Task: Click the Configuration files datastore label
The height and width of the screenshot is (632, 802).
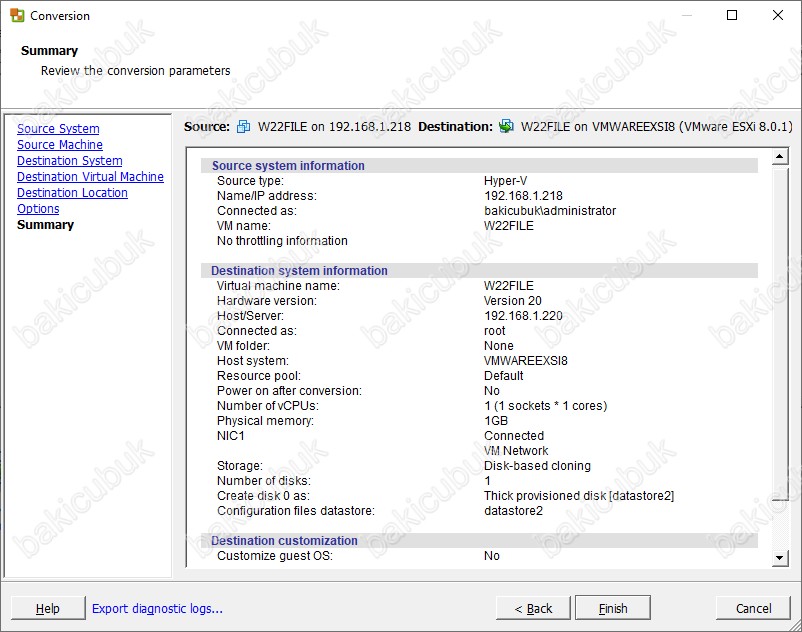Action: (296, 511)
